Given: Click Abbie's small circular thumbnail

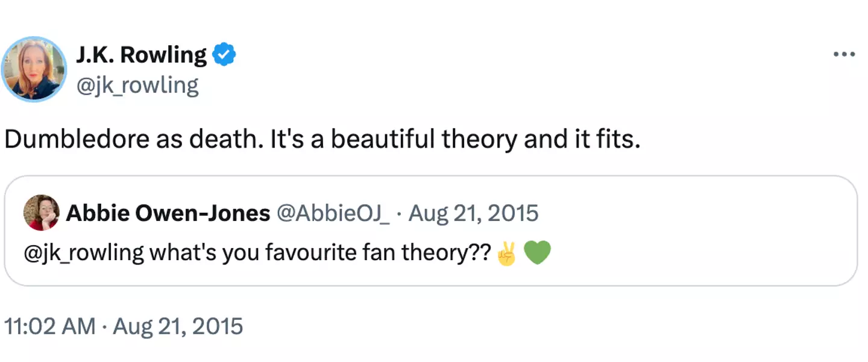Looking at the screenshot, I should tap(40, 213).
